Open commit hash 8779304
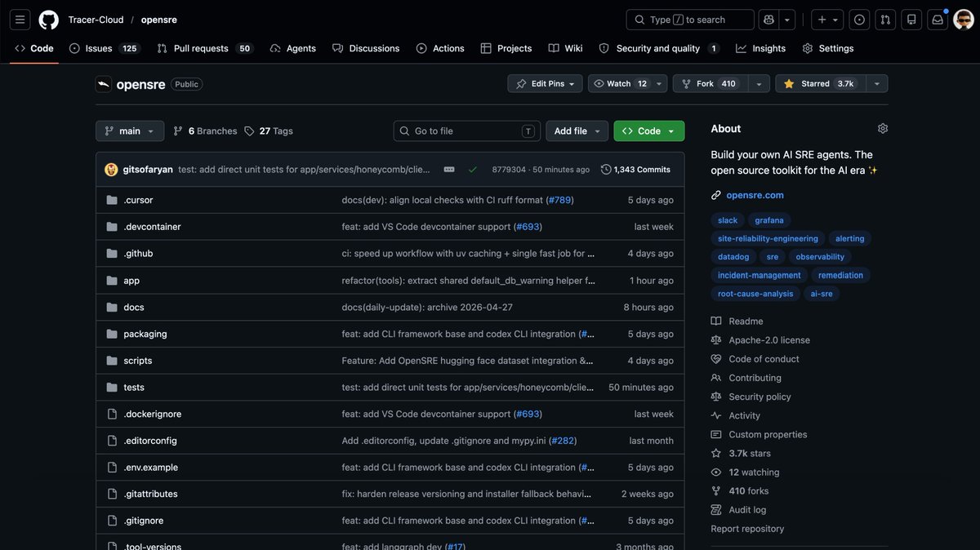Viewport: 980px width, 550px height. click(x=509, y=170)
